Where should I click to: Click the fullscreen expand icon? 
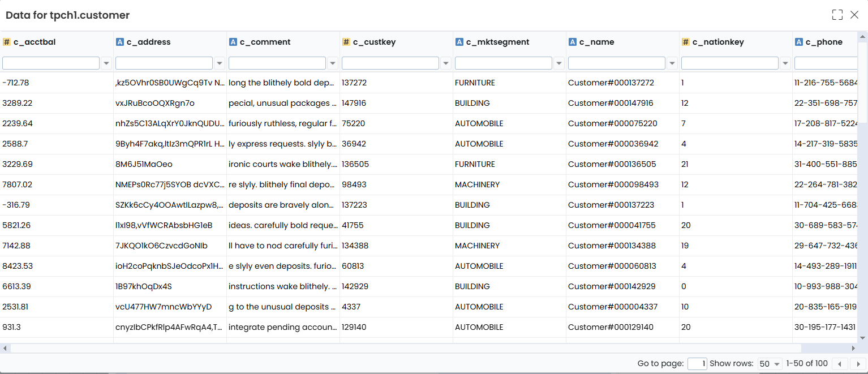pyautogui.click(x=837, y=15)
